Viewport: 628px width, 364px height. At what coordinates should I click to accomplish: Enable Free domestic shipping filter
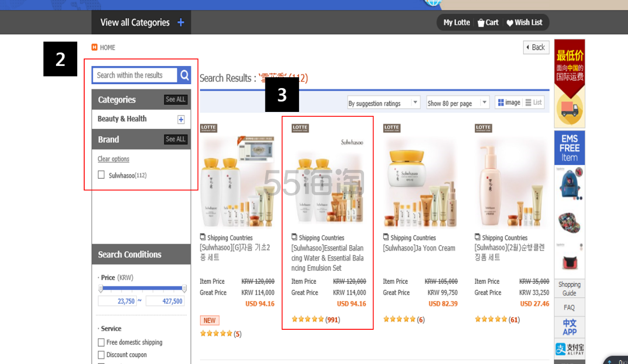[102, 342]
